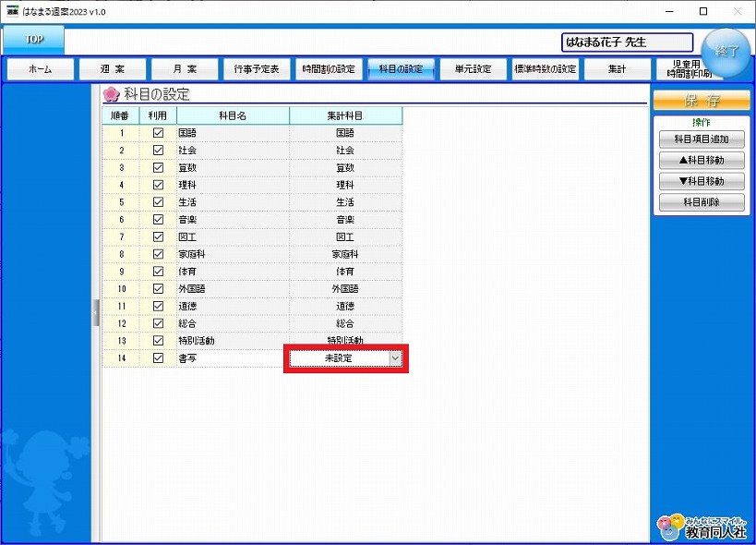Toggle the 利用 checkbox for 書写
The width and height of the screenshot is (756, 545).
point(158,357)
